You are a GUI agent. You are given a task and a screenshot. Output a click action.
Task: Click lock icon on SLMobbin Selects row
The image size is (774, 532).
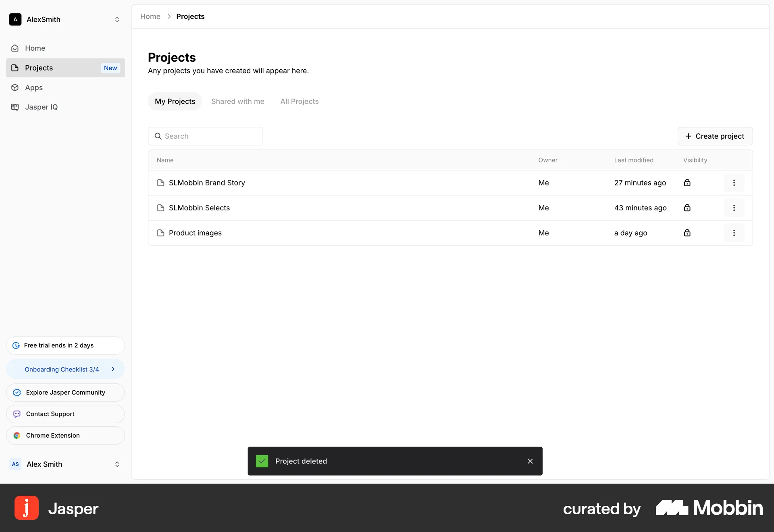[687, 208]
